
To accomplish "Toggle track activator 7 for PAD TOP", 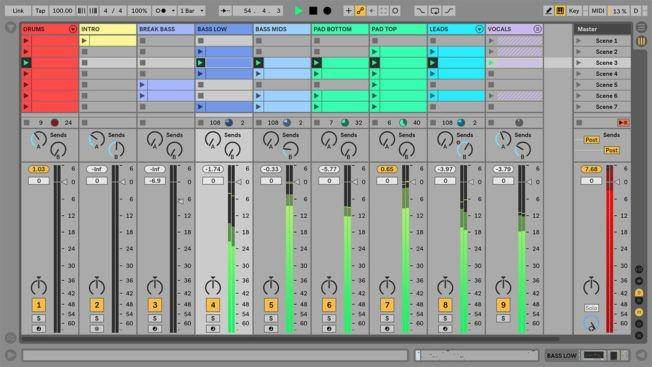I will pyautogui.click(x=387, y=305).
